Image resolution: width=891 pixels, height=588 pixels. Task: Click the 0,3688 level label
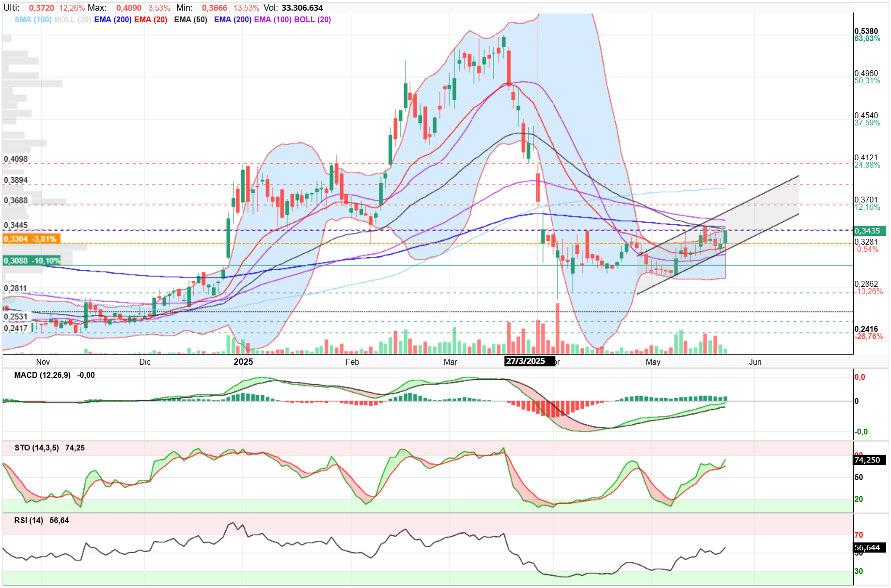16,201
